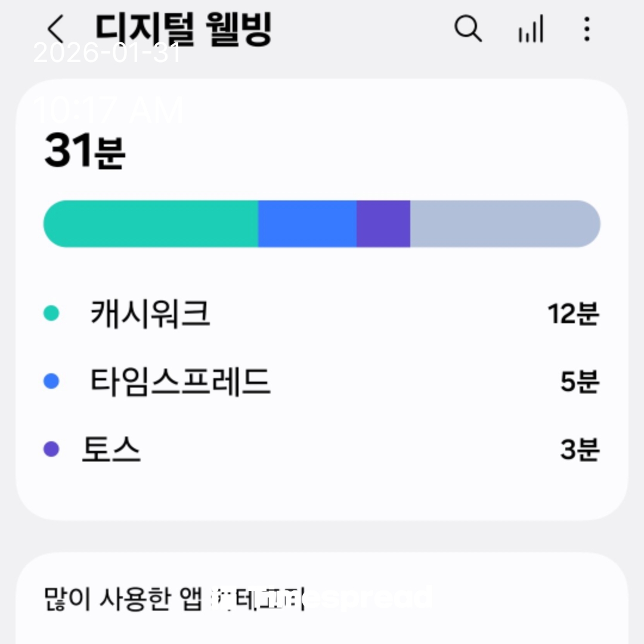Click the 12분 usage time value
Screen dimensions: 644x644
coord(573,314)
